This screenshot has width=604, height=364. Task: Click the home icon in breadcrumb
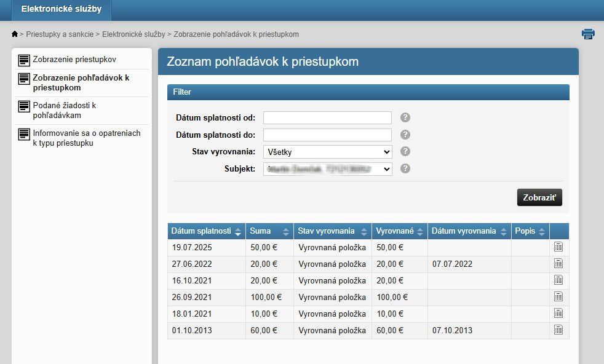click(x=15, y=34)
